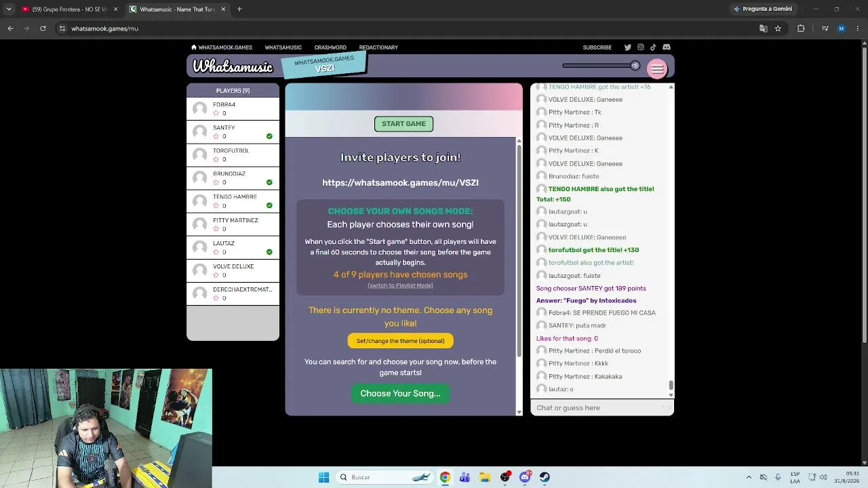Click the Whatsamusic logo
The height and width of the screenshot is (488, 868).
pyautogui.click(x=233, y=66)
